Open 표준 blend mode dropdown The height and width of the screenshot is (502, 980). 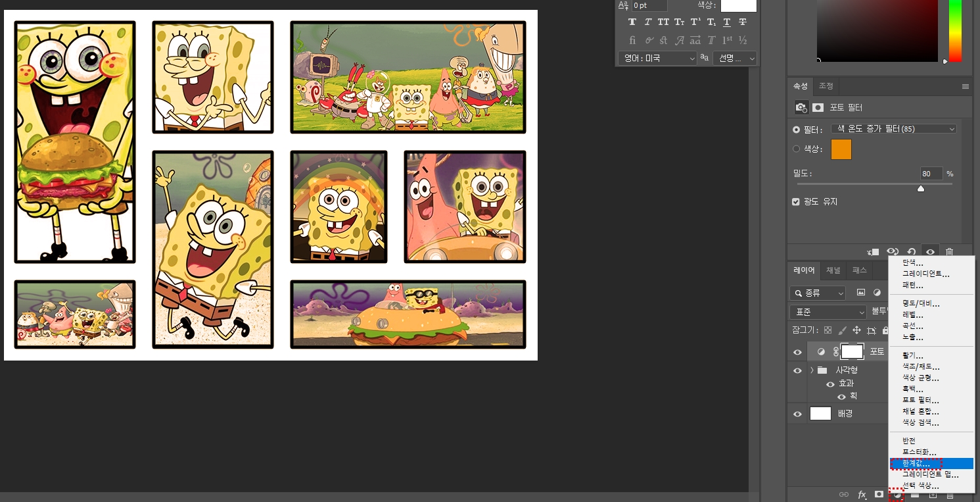coord(828,311)
